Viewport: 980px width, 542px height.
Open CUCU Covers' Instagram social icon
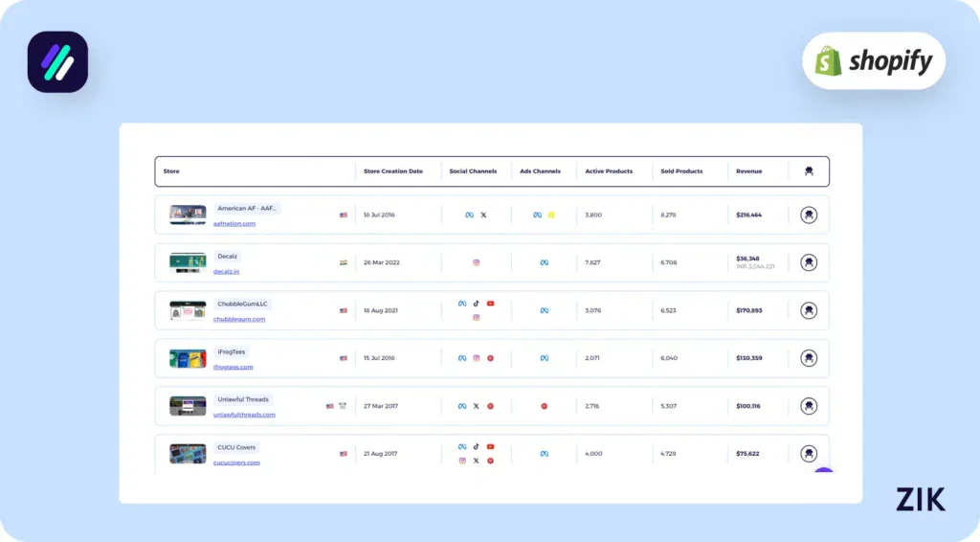click(462, 461)
